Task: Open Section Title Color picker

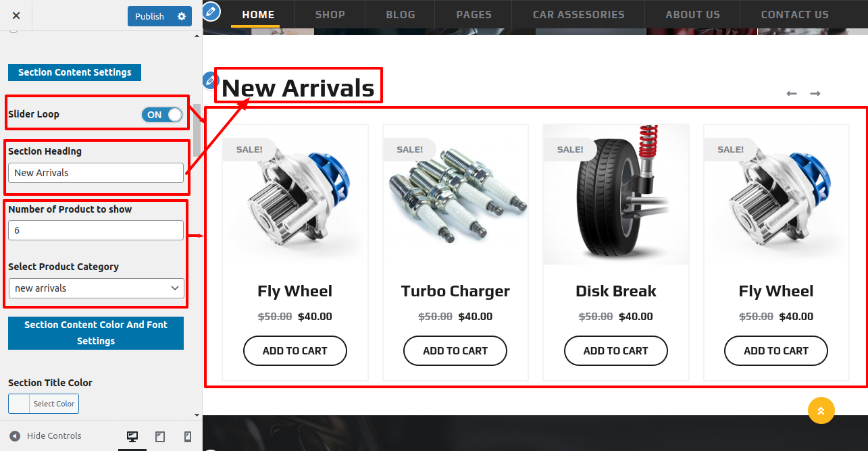Action: tap(43, 404)
